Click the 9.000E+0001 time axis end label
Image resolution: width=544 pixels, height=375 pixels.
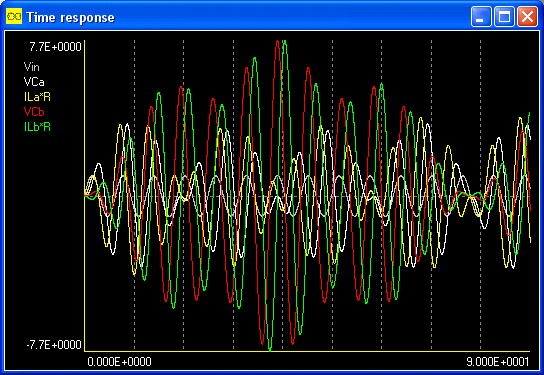(x=498, y=362)
